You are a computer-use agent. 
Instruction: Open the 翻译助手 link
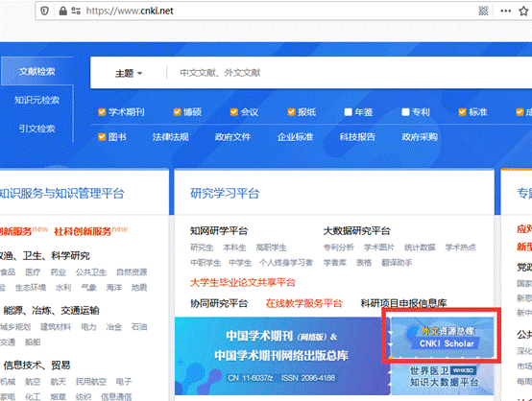click(397, 263)
